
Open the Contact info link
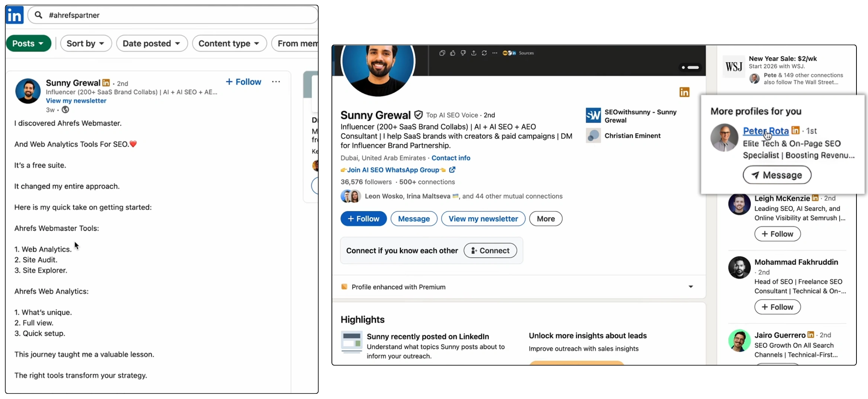(x=451, y=158)
